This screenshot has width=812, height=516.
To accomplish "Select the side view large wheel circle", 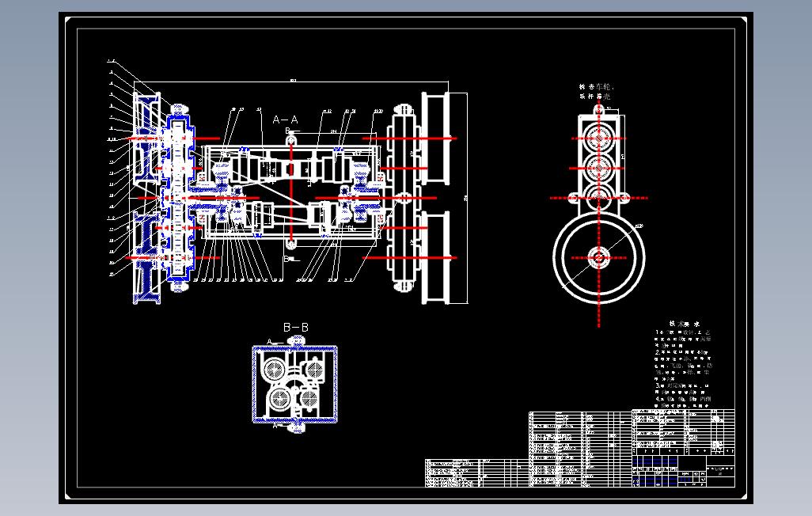I will tap(599, 257).
